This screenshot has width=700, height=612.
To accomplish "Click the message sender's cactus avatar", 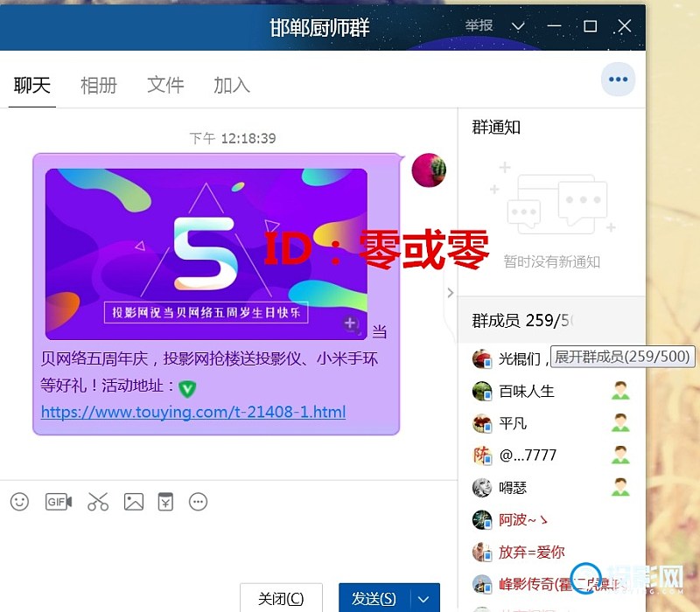I will pos(429,170).
